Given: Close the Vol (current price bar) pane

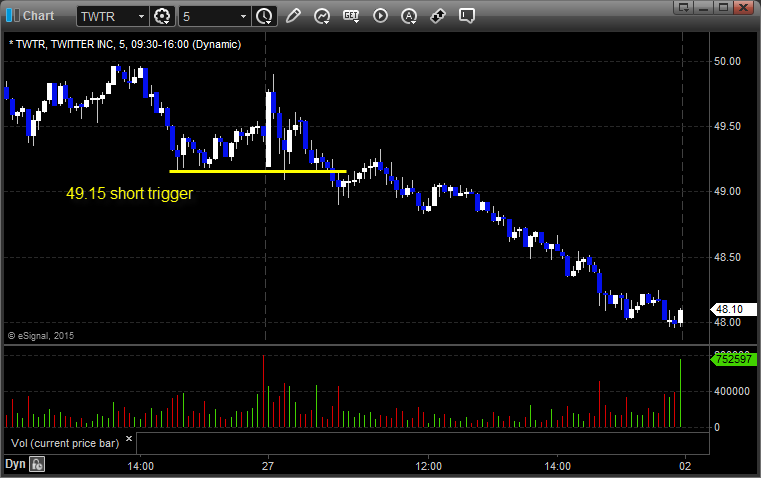Looking at the screenshot, I should click(x=129, y=439).
